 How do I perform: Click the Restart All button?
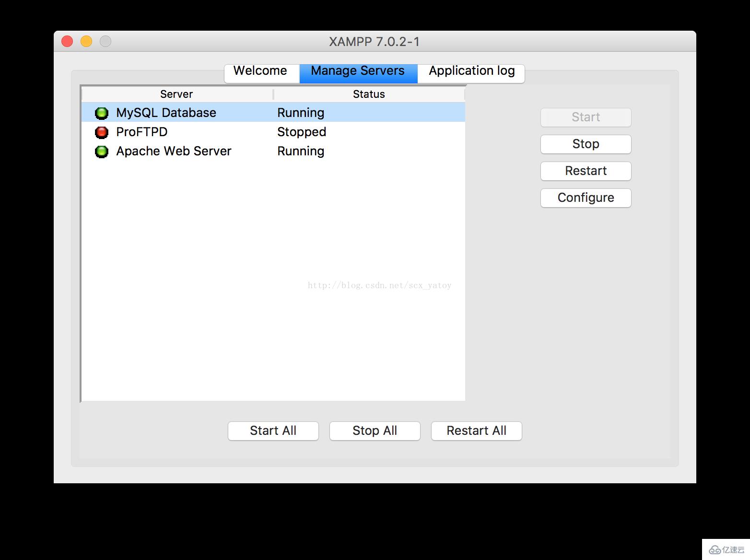click(x=477, y=431)
